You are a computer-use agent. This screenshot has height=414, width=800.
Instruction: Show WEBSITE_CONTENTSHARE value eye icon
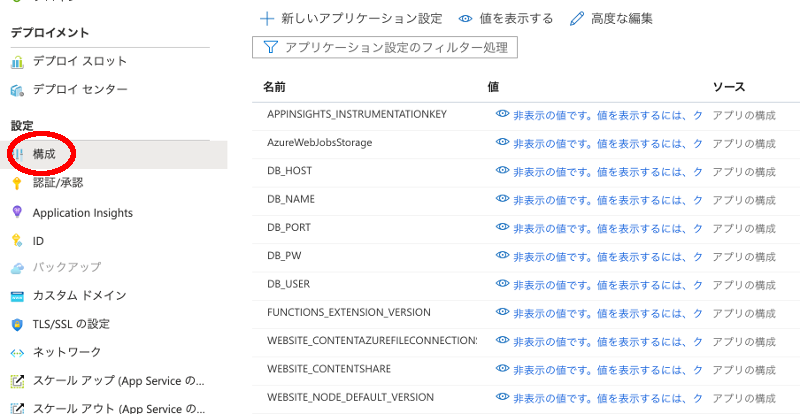[x=503, y=368]
